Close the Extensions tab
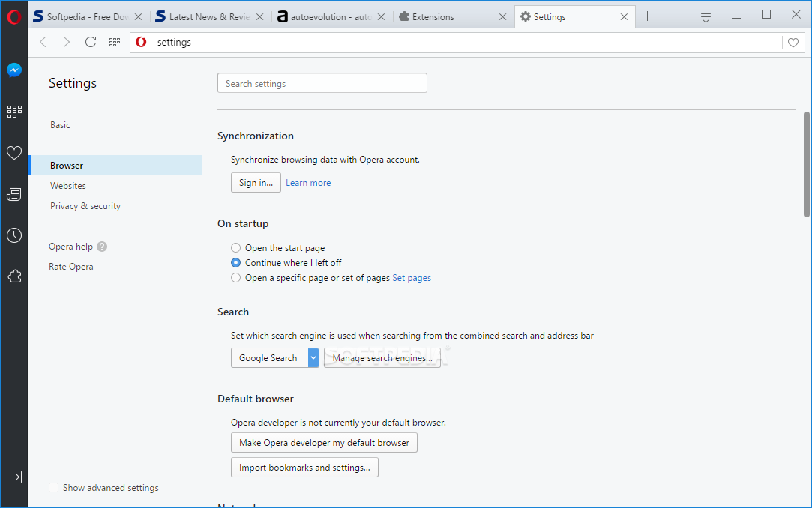 [x=502, y=17]
